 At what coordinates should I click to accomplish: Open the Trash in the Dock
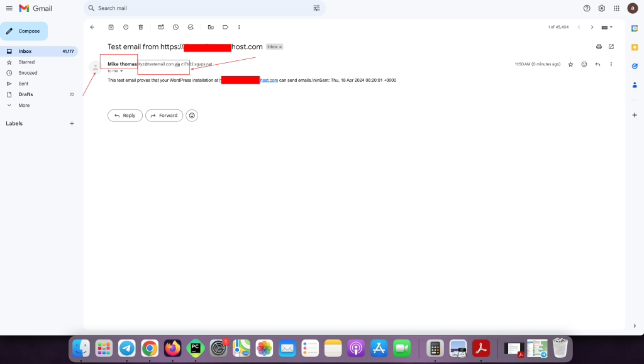560,348
